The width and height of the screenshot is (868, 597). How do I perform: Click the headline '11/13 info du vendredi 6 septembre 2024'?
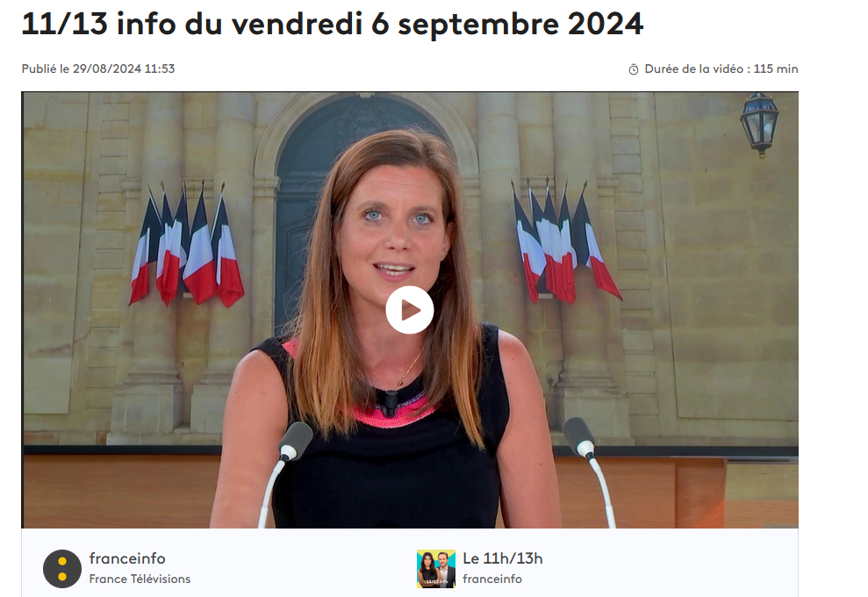point(332,24)
